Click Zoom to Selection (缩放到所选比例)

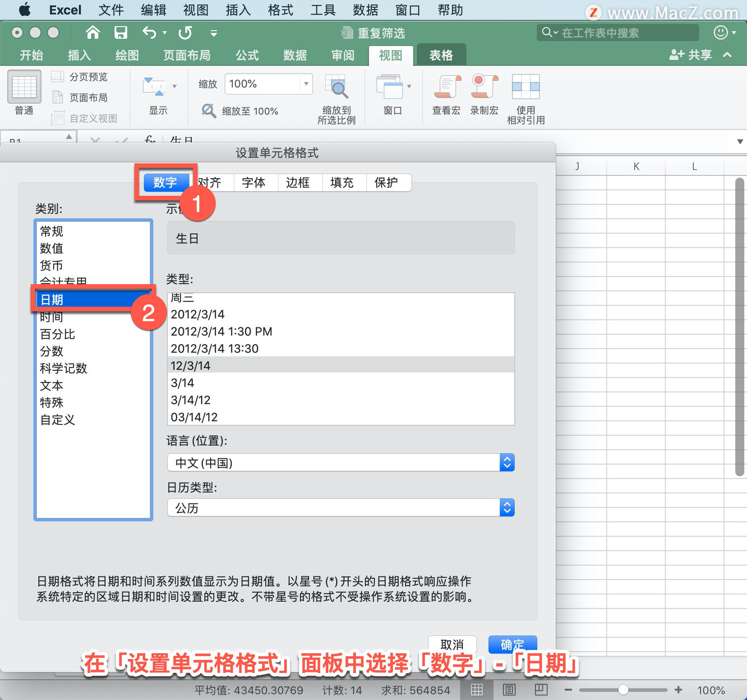click(x=337, y=100)
